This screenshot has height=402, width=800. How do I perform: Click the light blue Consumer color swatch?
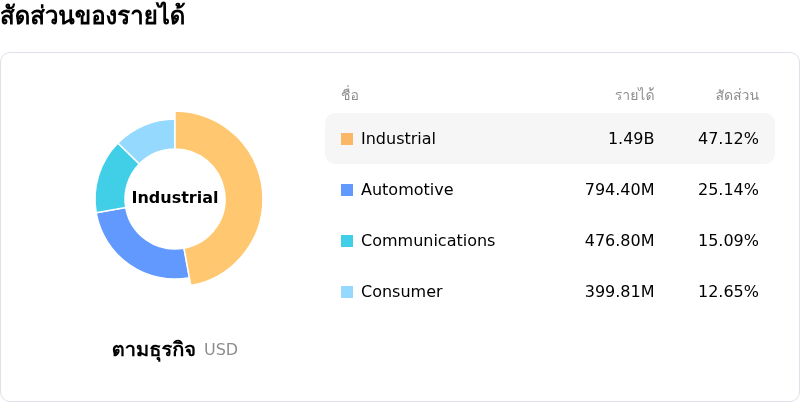click(347, 292)
